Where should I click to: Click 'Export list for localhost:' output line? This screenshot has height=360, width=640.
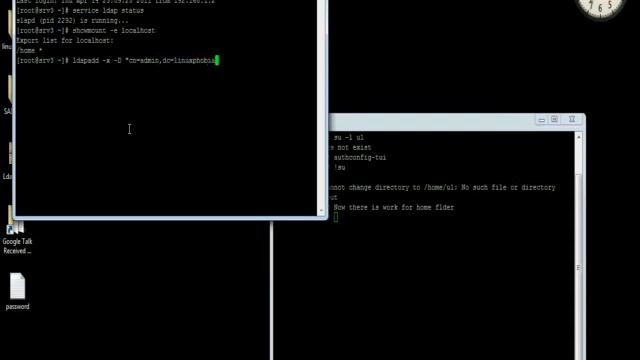65,40
